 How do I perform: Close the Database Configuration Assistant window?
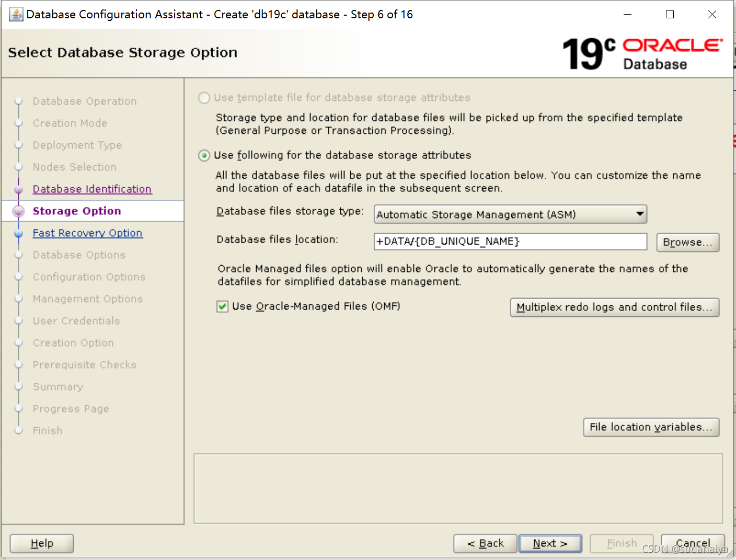click(712, 15)
